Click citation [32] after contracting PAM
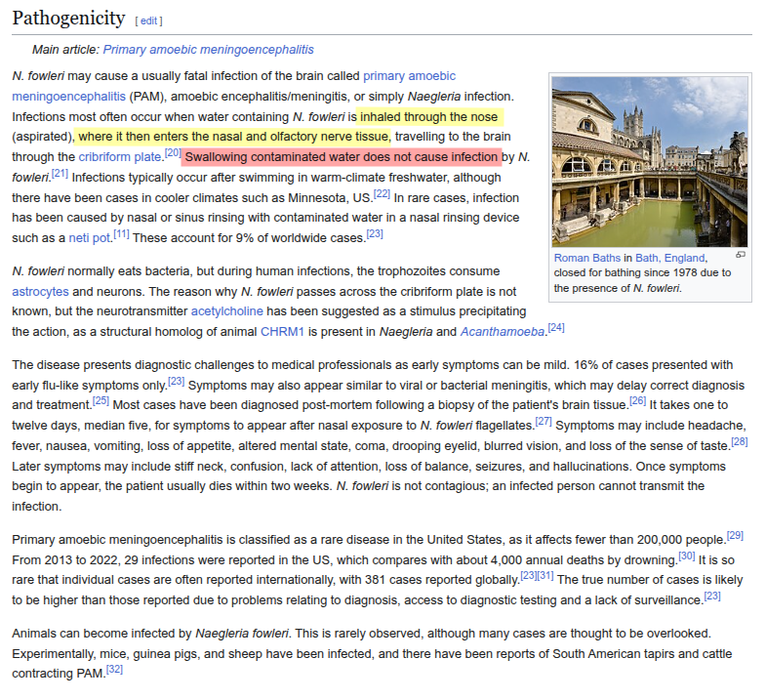The height and width of the screenshot is (700, 766). pos(114,669)
